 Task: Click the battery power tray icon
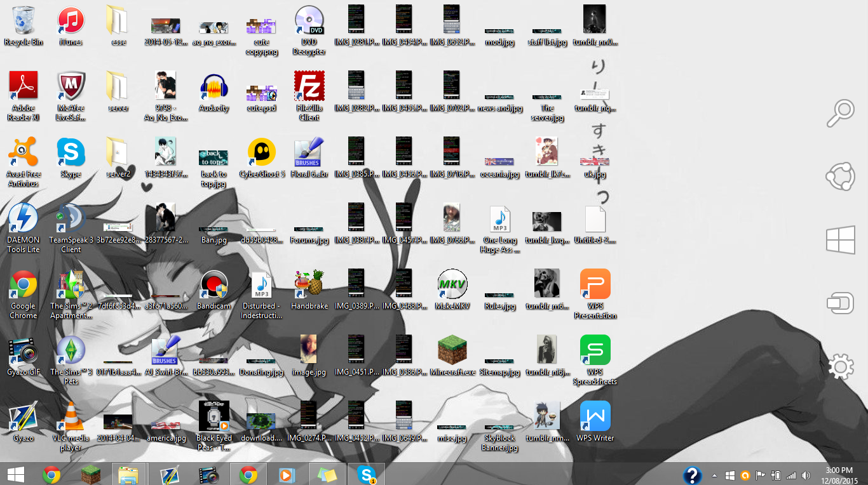776,475
